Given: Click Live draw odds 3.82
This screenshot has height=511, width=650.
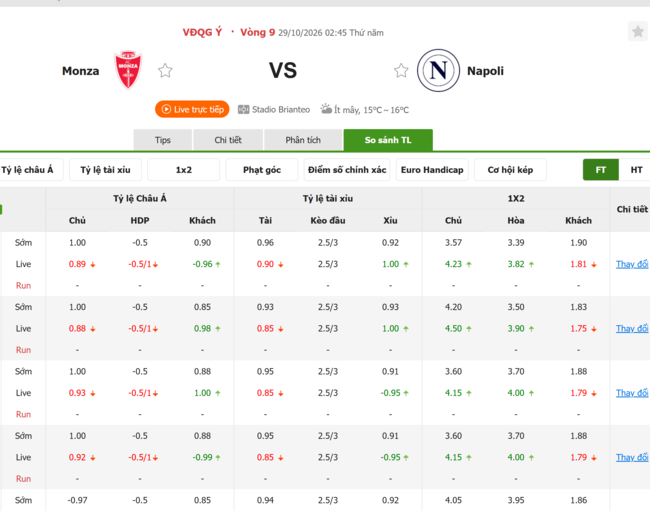Looking at the screenshot, I should coord(516,264).
